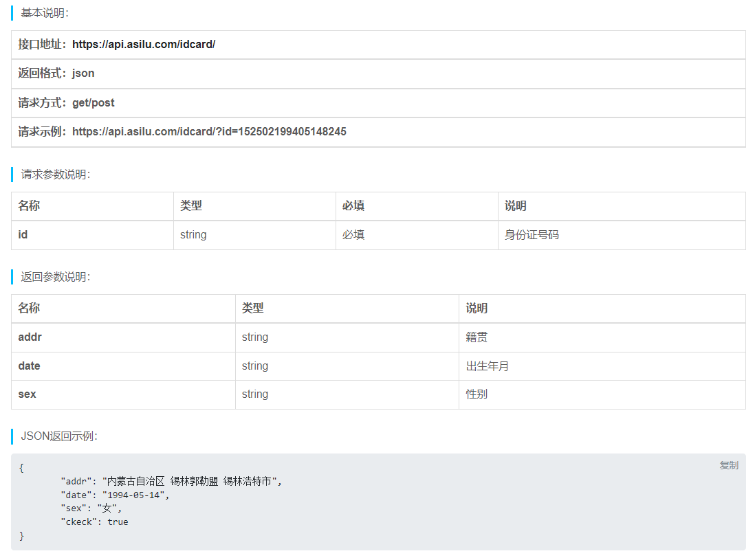
Task: Click the JSON返回示例 section heading
Action: pyautogui.click(x=59, y=436)
